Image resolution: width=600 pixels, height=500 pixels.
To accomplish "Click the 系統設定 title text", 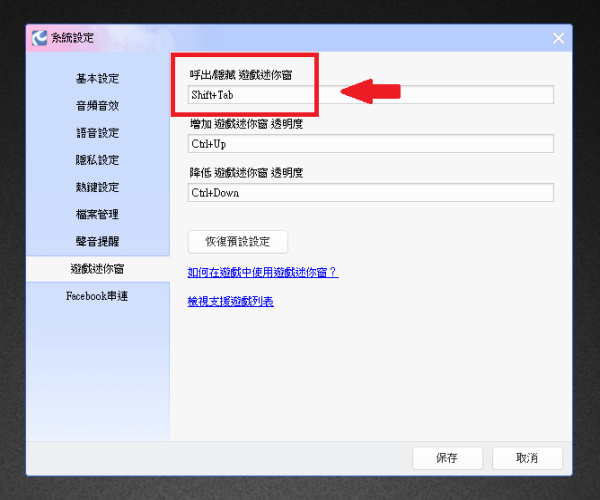I will point(72,38).
